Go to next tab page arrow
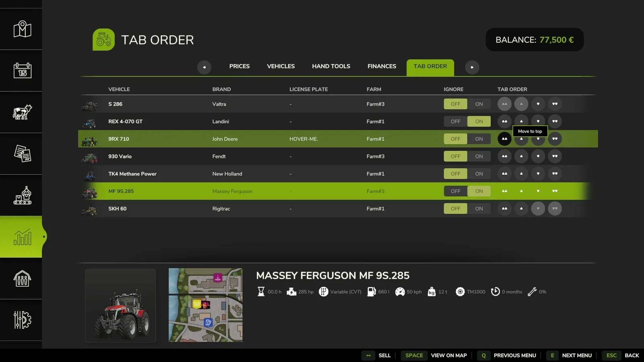 pyautogui.click(x=472, y=67)
